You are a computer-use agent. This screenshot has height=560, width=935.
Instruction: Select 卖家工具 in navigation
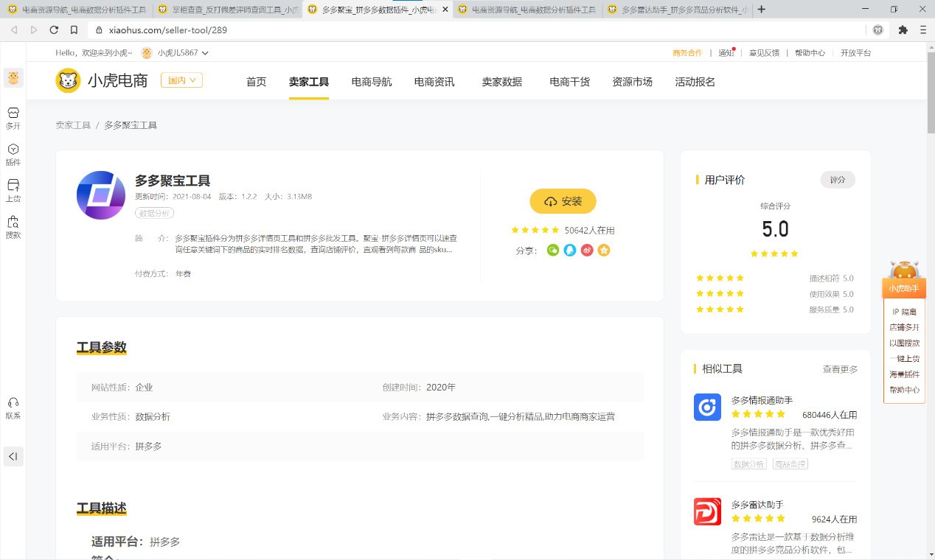[x=309, y=82]
